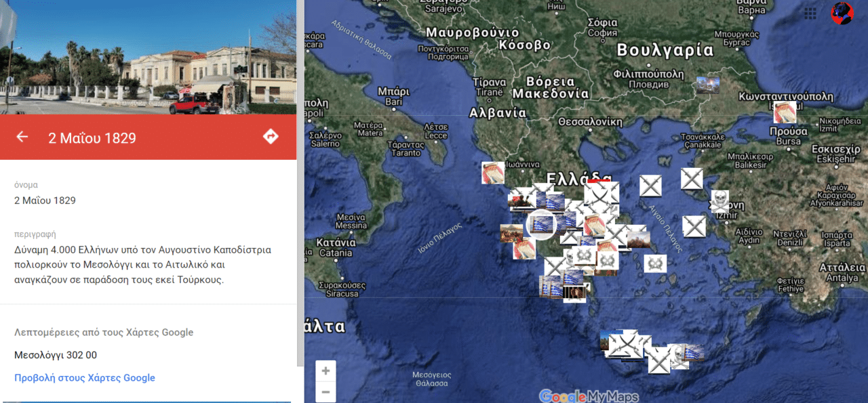
Task: Zoom out with the minus button
Action: pyautogui.click(x=325, y=391)
